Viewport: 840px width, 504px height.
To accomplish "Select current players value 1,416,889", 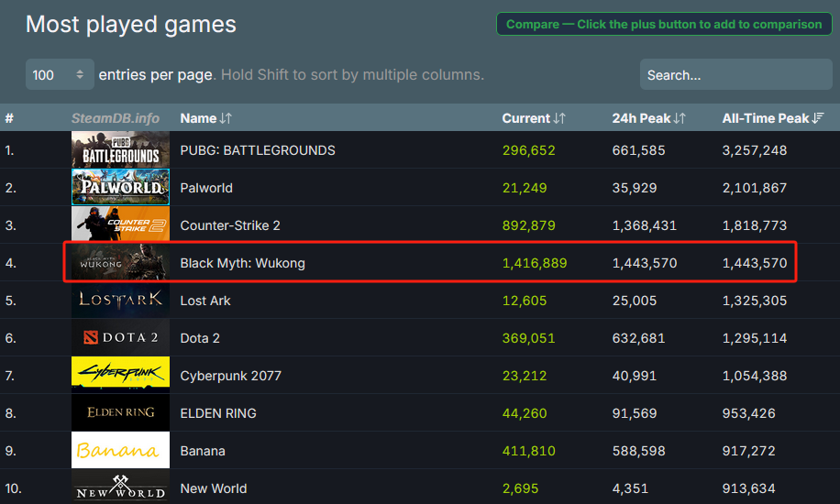I will 535,263.
